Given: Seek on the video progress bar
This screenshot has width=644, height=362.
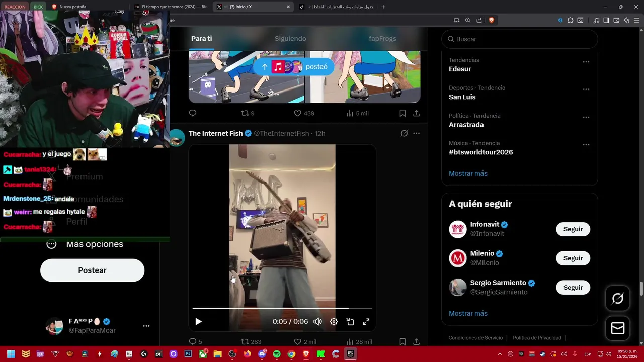Looking at the screenshot, I should tap(282, 308).
